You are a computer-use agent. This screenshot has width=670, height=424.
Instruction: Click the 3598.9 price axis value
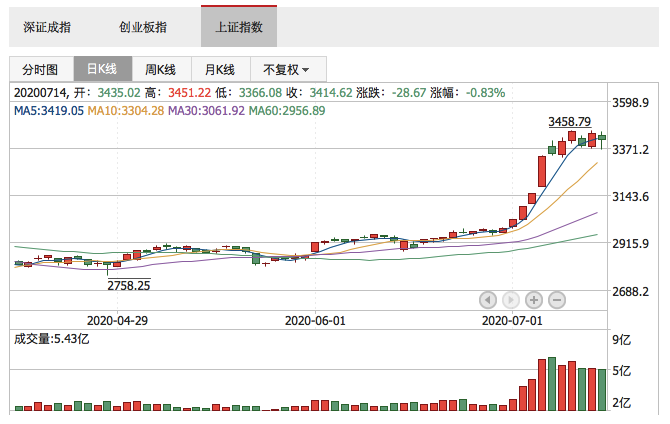tap(630, 103)
